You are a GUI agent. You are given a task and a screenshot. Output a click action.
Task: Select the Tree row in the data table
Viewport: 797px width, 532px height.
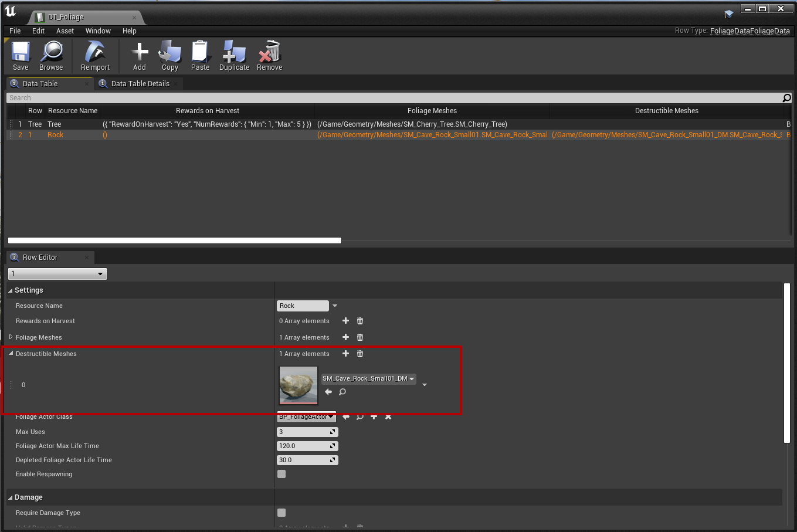(54, 124)
